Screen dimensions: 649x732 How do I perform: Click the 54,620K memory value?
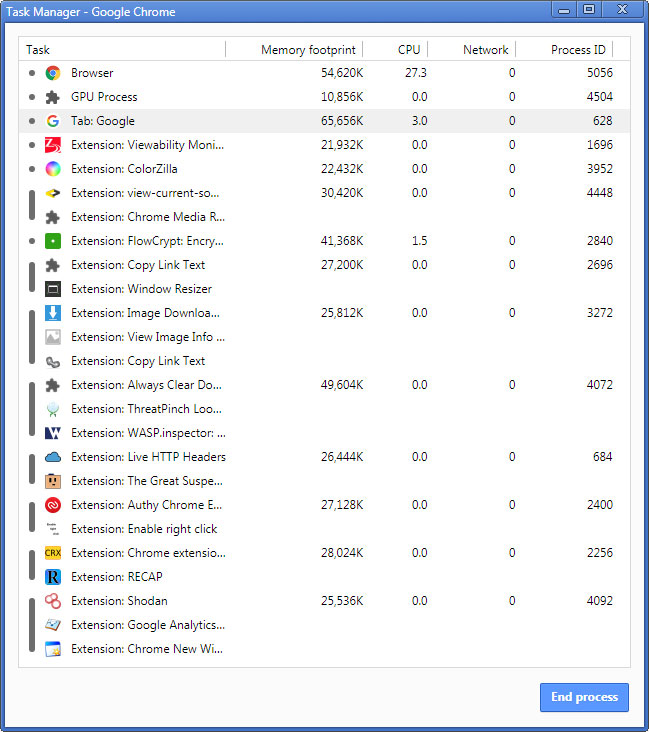tap(342, 73)
